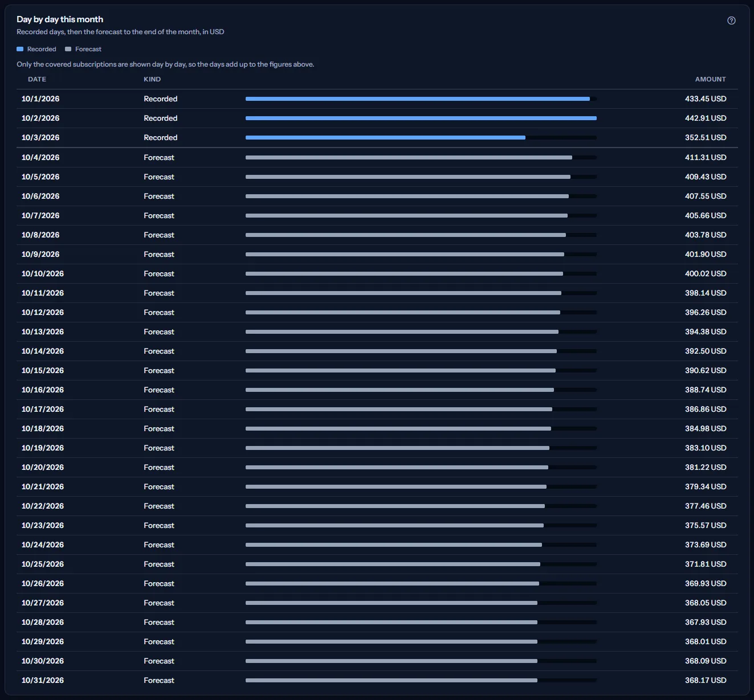
Task: Click the 10/3/2026 date cell
Action: tap(40, 137)
